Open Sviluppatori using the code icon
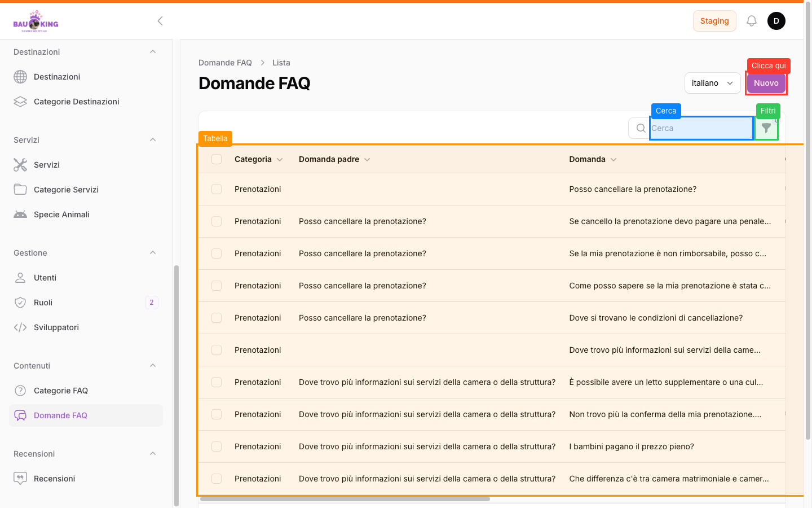 point(20,327)
